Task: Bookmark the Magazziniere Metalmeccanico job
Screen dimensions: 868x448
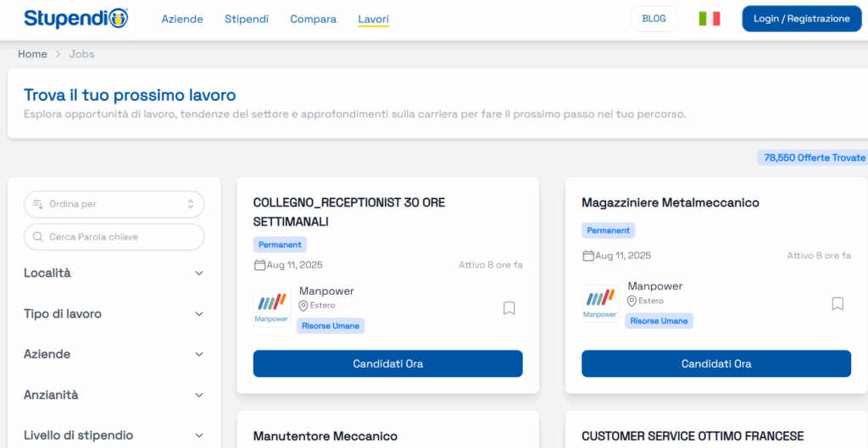Action: click(837, 304)
